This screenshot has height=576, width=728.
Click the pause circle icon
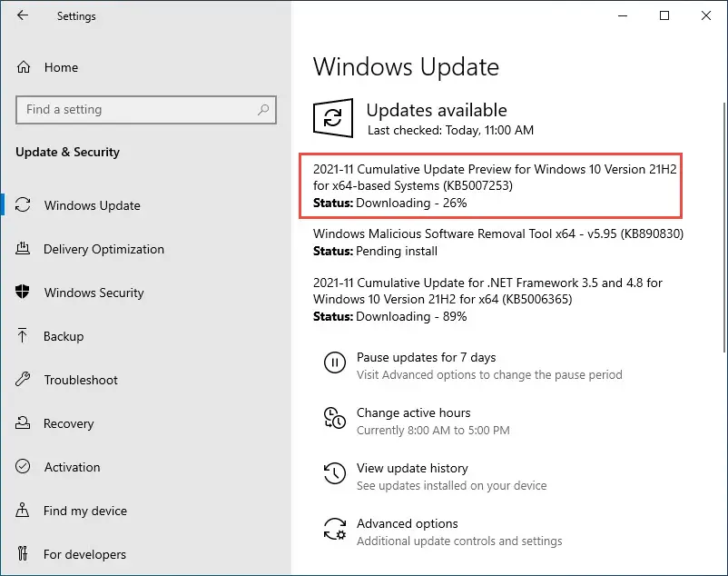tap(335, 362)
